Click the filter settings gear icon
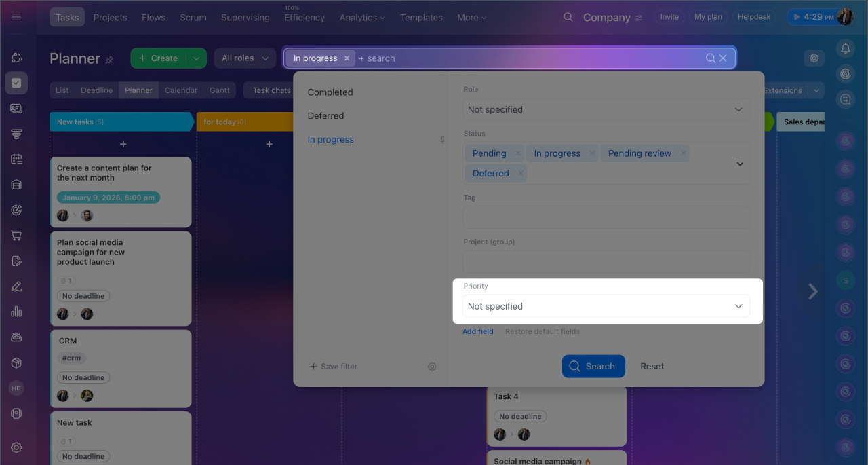The height and width of the screenshot is (465, 868). point(432,367)
